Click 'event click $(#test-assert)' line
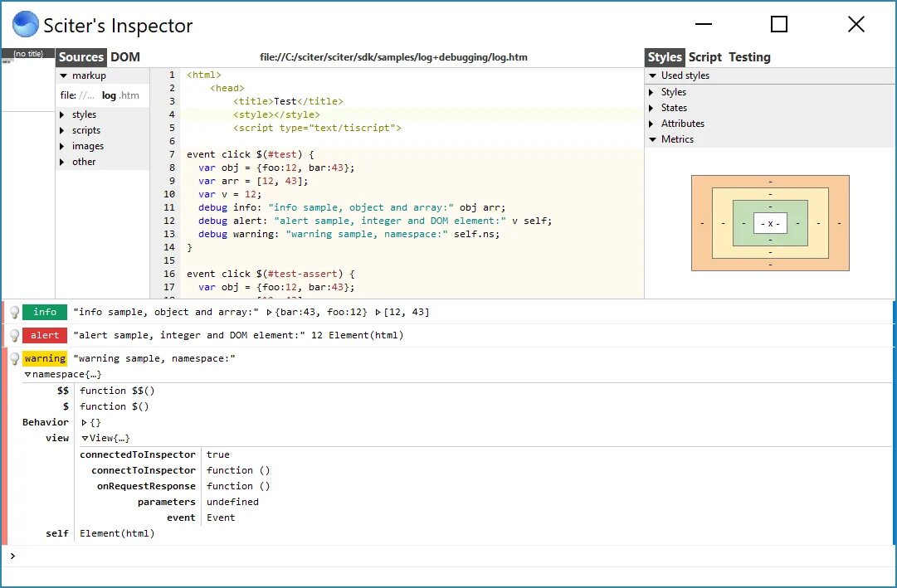This screenshot has height=588, width=897. click(271, 274)
